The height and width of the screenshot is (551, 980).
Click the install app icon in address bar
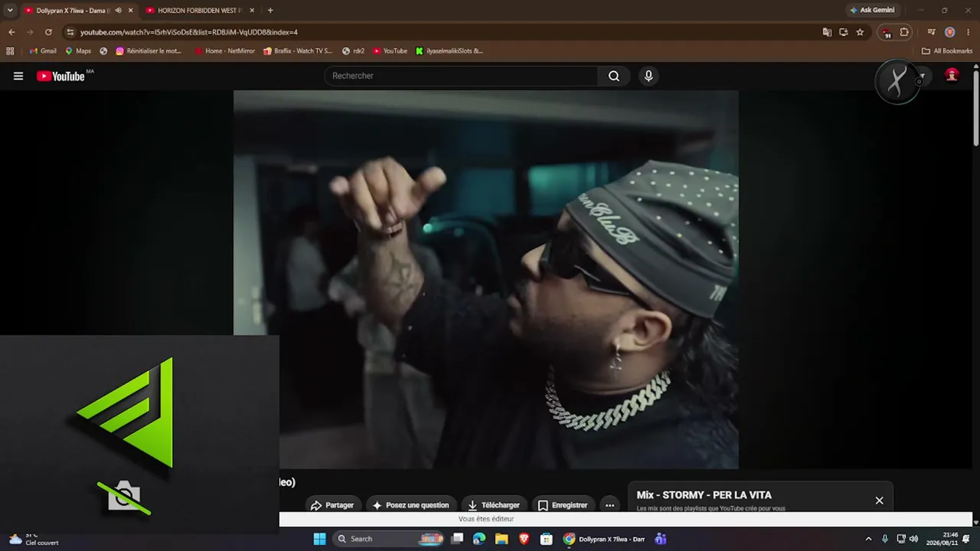[844, 32]
